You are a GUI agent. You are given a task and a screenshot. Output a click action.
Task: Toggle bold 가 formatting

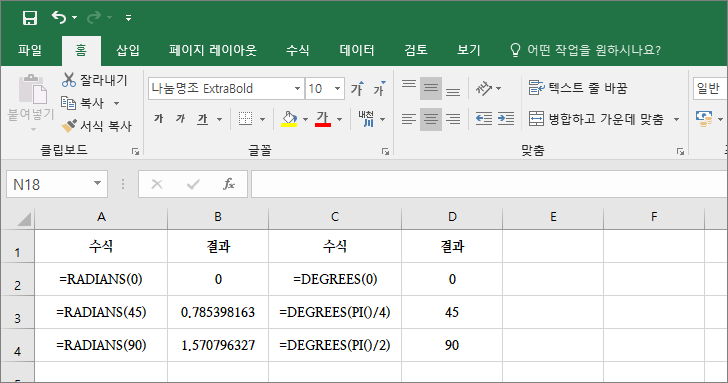pyautogui.click(x=158, y=119)
